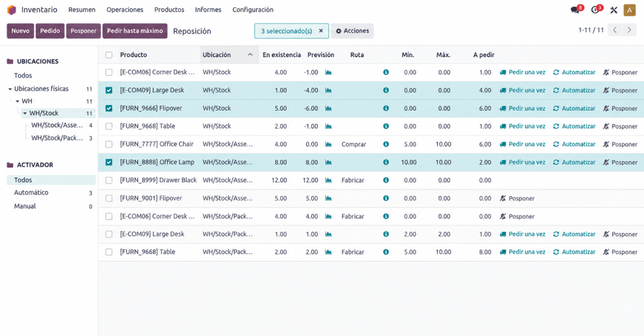Click Posponer for Corner Desk WH/Stock/Pack row
This screenshot has width=644, height=336.
517,216
